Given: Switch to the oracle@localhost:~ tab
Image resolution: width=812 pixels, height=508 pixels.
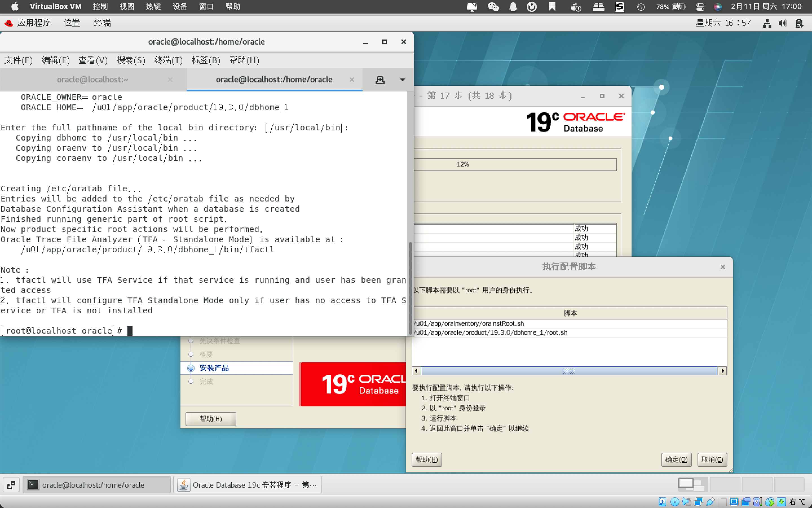Looking at the screenshot, I should (92, 80).
